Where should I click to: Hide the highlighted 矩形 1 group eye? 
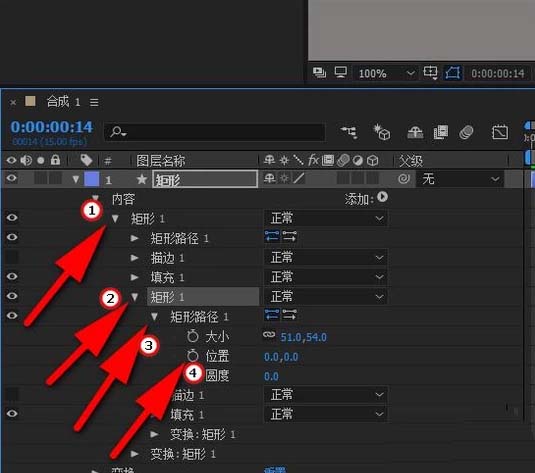pyautogui.click(x=12, y=296)
